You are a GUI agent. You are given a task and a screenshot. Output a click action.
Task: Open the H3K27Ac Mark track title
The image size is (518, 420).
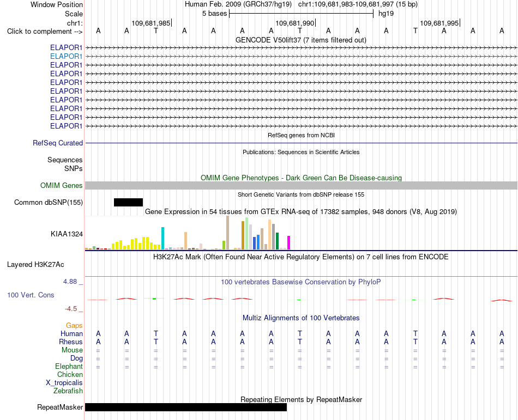pos(300,257)
